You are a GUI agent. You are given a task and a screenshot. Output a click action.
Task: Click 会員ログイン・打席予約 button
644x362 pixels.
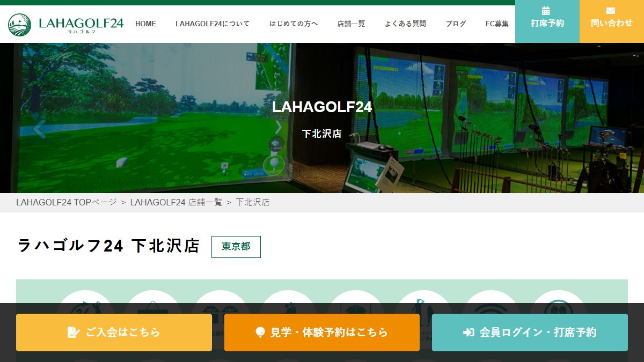[530, 333]
